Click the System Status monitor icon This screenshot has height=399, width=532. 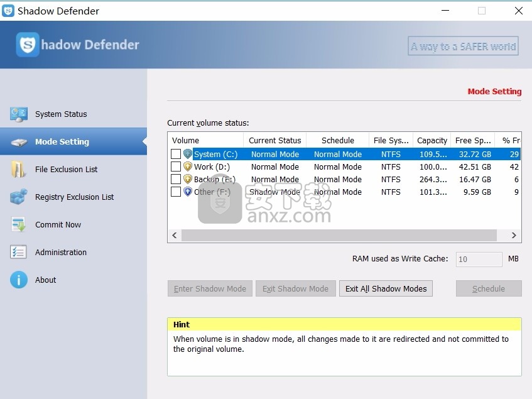[19, 114]
